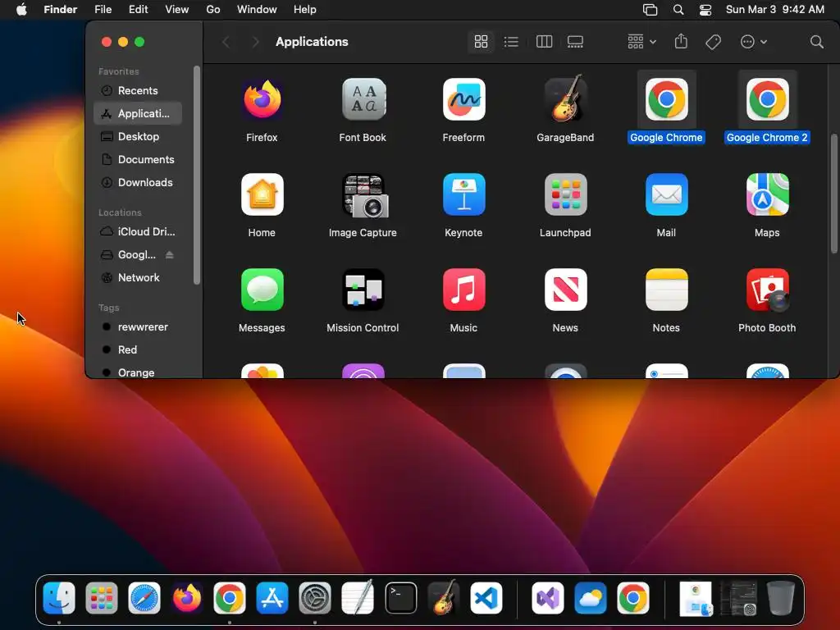The height and width of the screenshot is (630, 840).
Task: Open Control Center in menu bar
Action: point(705,10)
